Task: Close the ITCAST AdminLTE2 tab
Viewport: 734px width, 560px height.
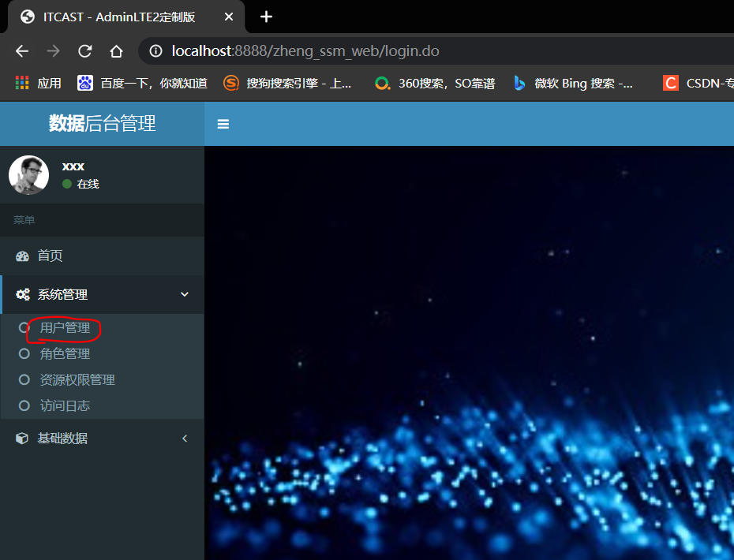Action: 229,17
